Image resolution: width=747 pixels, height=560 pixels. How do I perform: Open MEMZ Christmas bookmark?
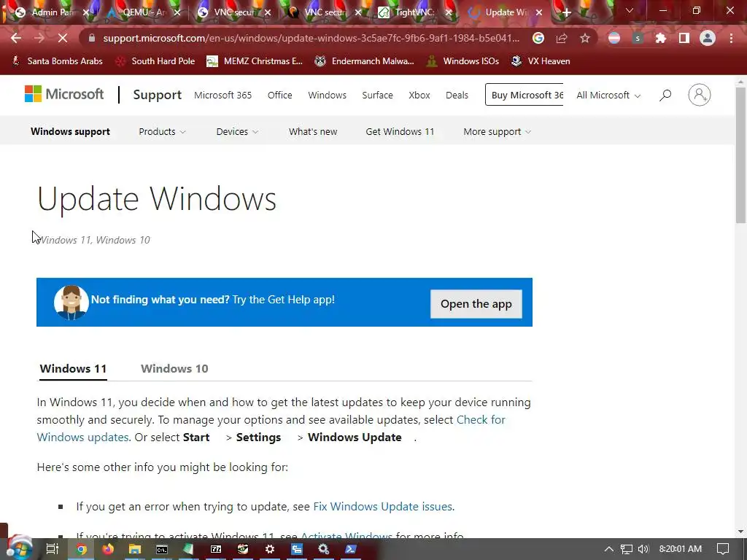point(255,61)
